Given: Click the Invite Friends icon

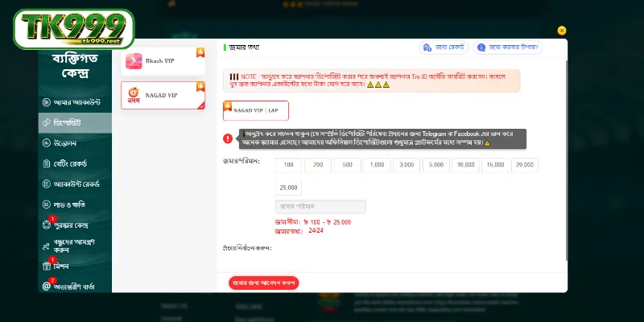Looking at the screenshot, I should [47, 246].
